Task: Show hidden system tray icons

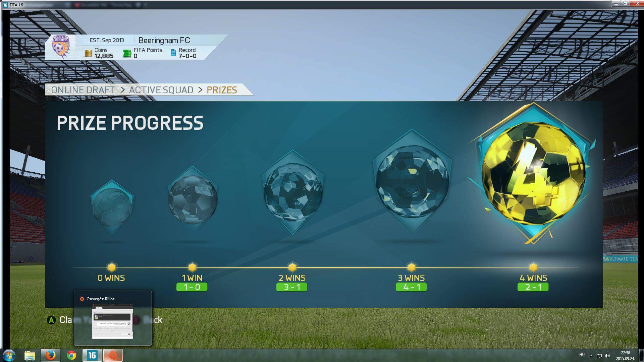Action: click(591, 355)
